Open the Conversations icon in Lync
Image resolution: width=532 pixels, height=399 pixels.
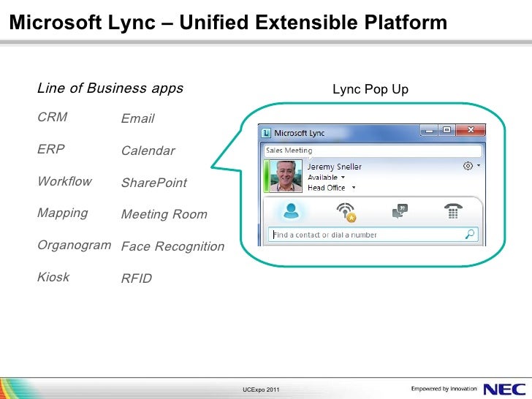[400, 211]
